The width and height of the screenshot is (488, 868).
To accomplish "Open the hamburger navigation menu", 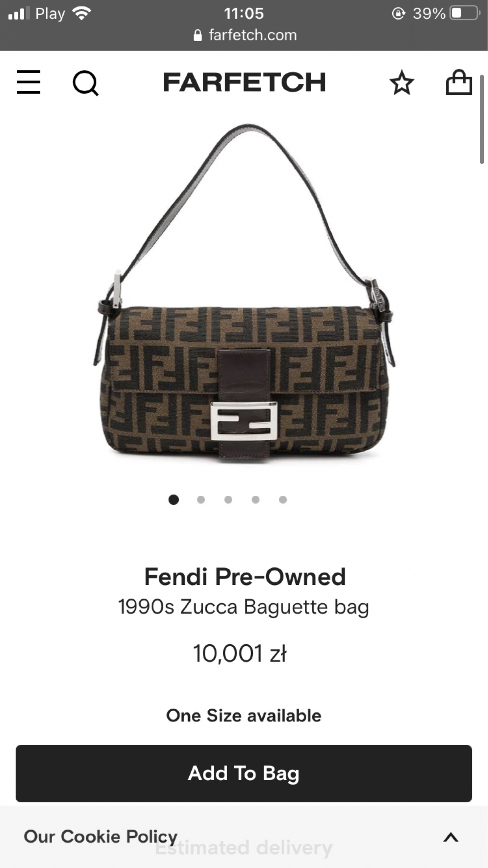I will [28, 82].
